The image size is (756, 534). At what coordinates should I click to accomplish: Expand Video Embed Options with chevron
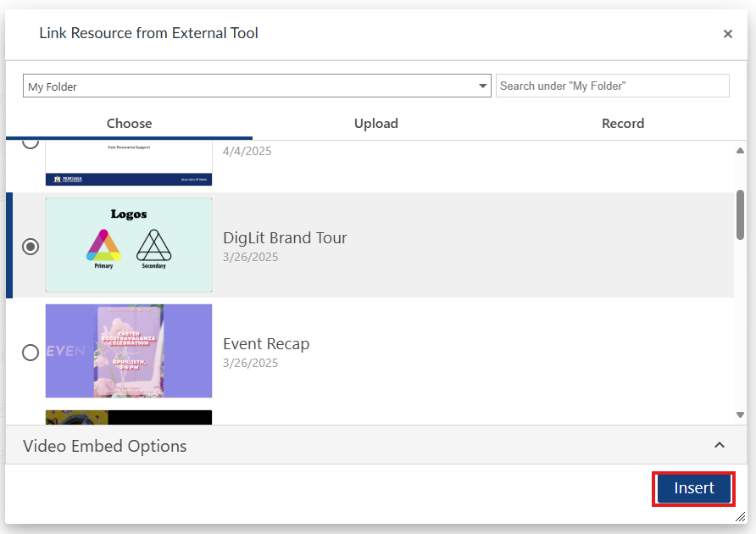click(x=720, y=445)
